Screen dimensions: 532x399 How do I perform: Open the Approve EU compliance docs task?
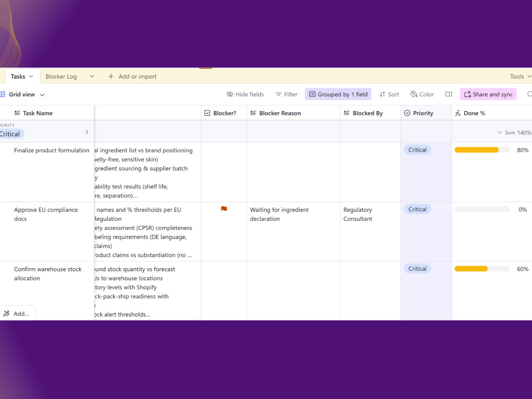point(46,214)
